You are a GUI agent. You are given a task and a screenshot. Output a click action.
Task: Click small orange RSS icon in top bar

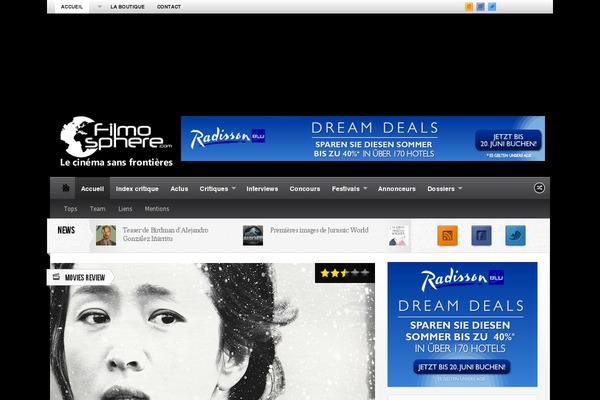tap(469, 7)
